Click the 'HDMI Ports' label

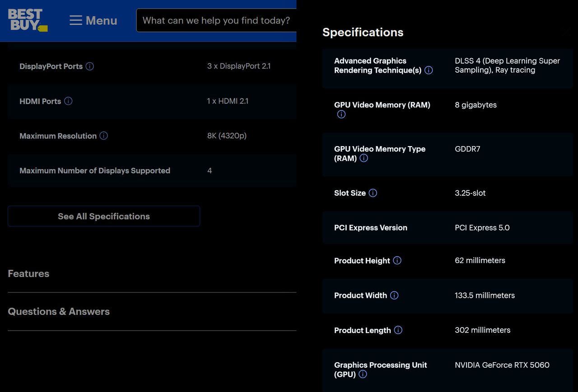click(x=40, y=101)
